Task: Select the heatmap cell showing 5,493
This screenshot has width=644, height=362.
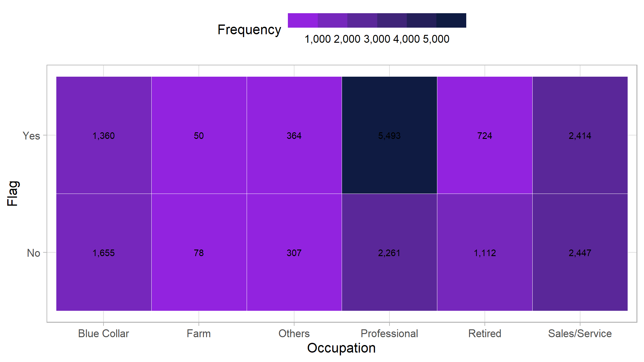Action: coord(389,135)
